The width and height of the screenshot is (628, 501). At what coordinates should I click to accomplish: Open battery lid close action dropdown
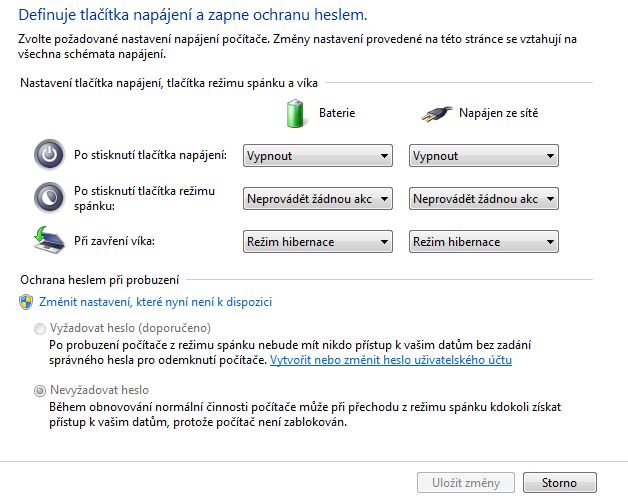pyautogui.click(x=317, y=242)
